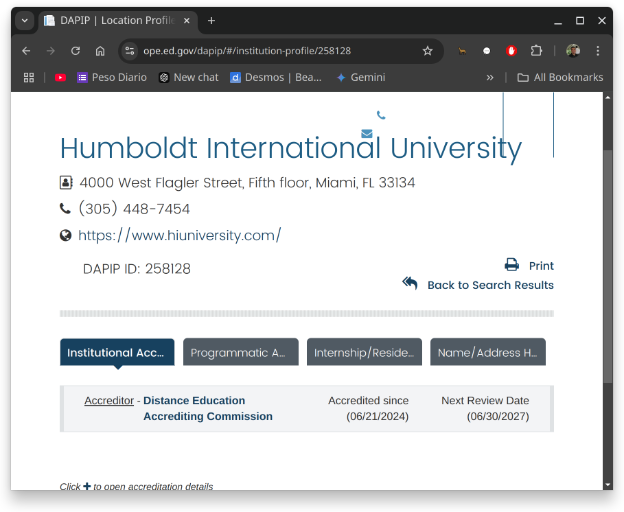Select the DAPIP Location Profile browser tab
Image resolution: width=624 pixels, height=512 pixels.
point(118,21)
